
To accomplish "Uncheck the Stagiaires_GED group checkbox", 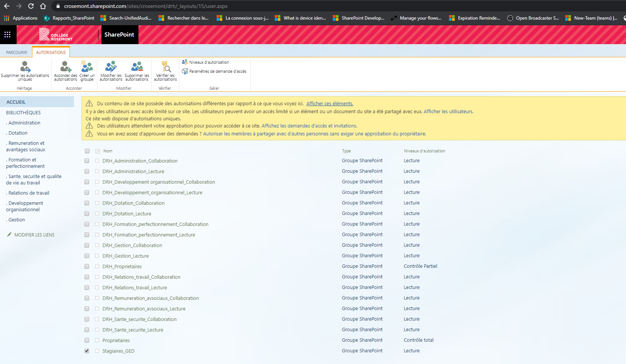I will click(x=87, y=351).
